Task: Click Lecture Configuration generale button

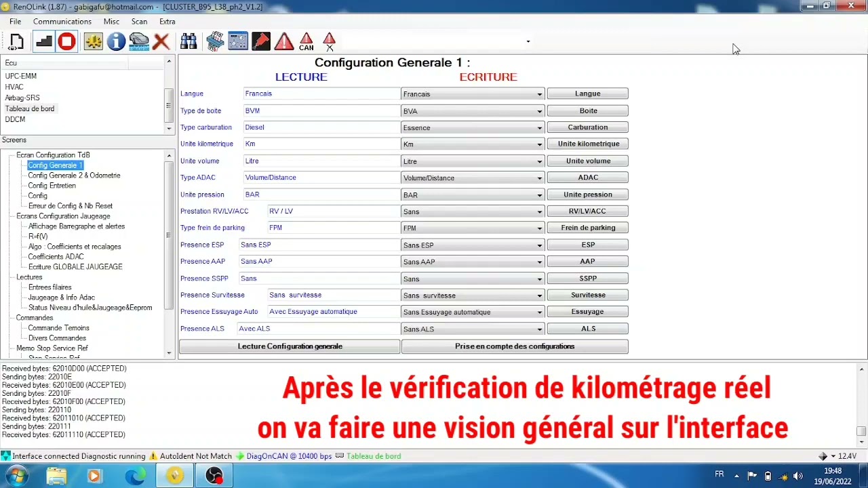Action: point(290,346)
